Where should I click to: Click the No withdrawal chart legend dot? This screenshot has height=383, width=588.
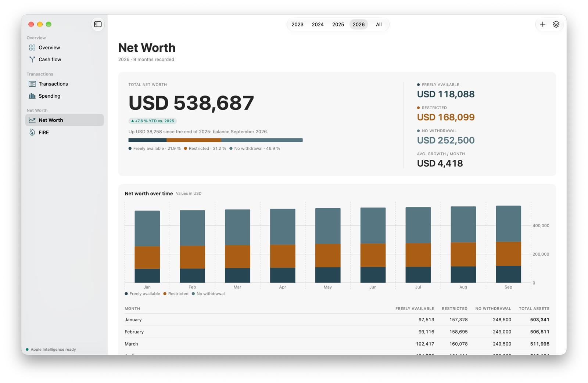[x=193, y=294]
